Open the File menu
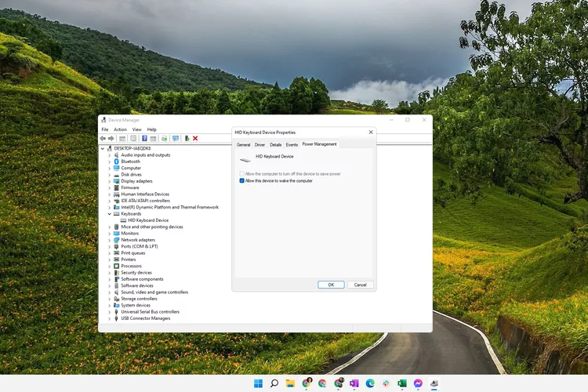 (x=105, y=129)
